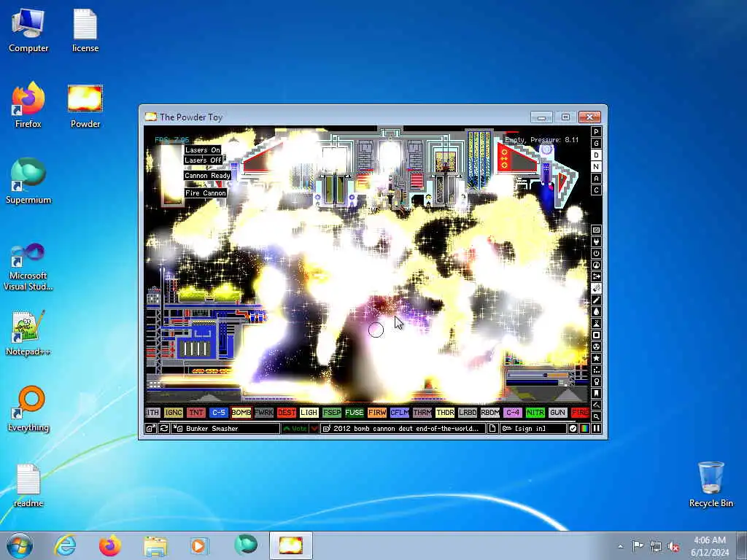
Task: Reload the simulation
Action: [x=164, y=429]
